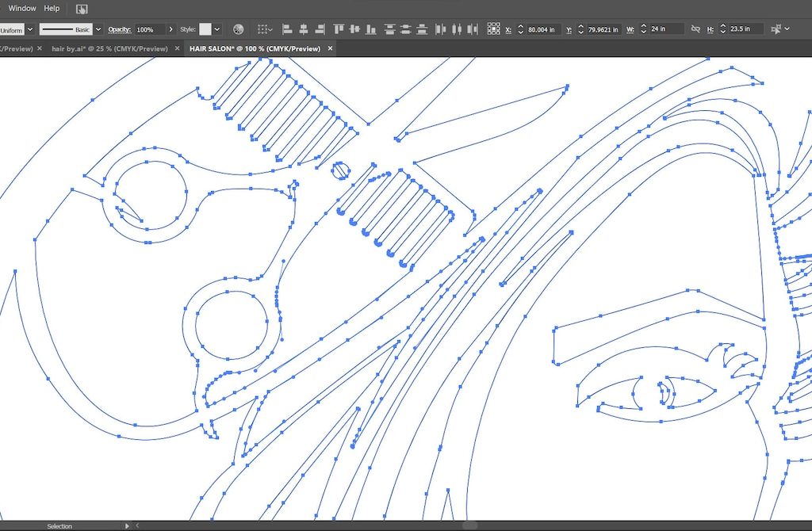812x531 pixels.
Task: Click the Opacity label link
Action: pos(119,29)
